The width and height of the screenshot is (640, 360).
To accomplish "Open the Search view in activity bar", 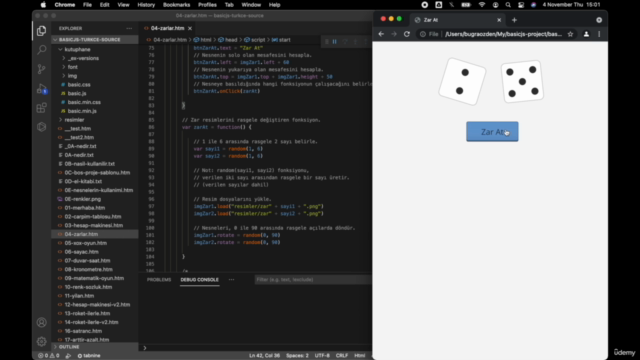I will pyautogui.click(x=41, y=50).
